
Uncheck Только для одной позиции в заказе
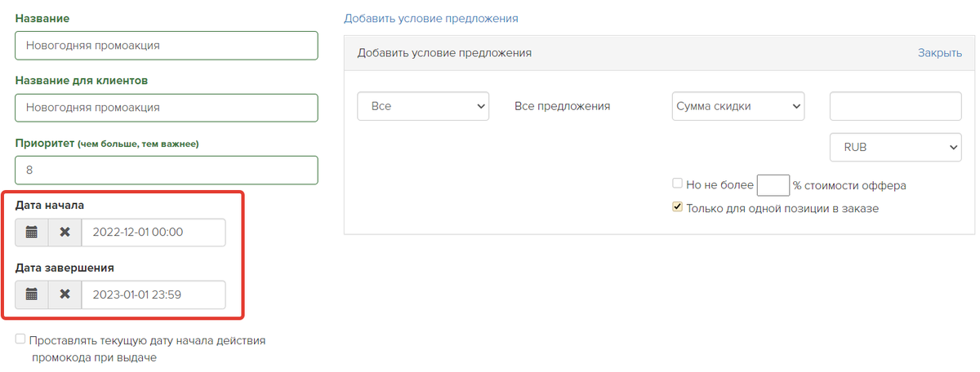click(677, 207)
